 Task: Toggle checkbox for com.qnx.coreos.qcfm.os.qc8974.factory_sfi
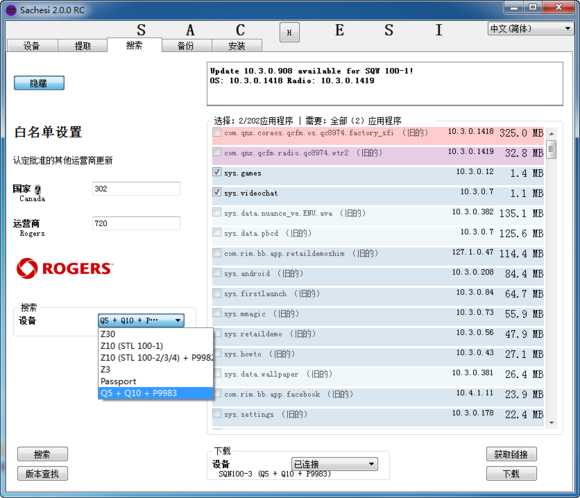(x=217, y=132)
